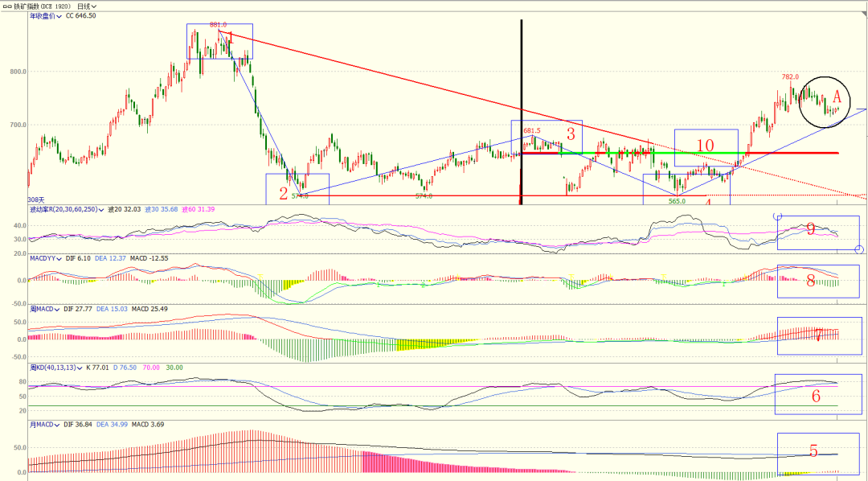
Task: Expand the 波动率R(20,30,60,250) indicator dropdown
Action: (67, 209)
